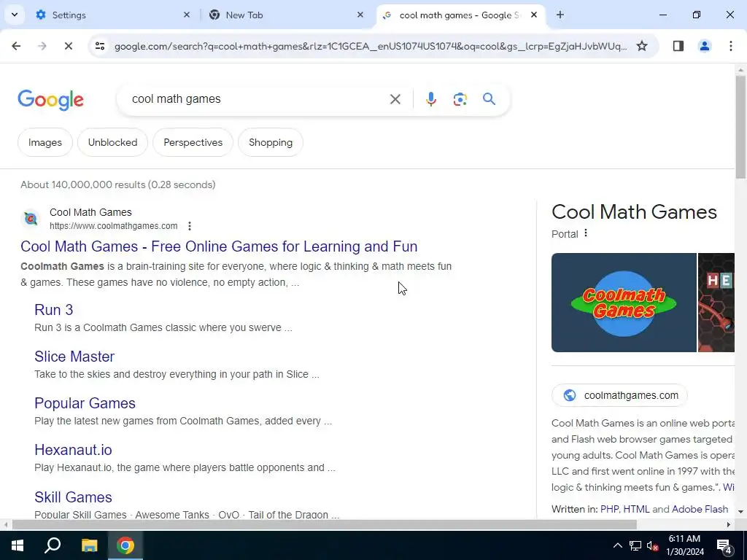Viewport: 747px width, 560px height.
Task: Open Windows taskbar search
Action: click(53, 545)
